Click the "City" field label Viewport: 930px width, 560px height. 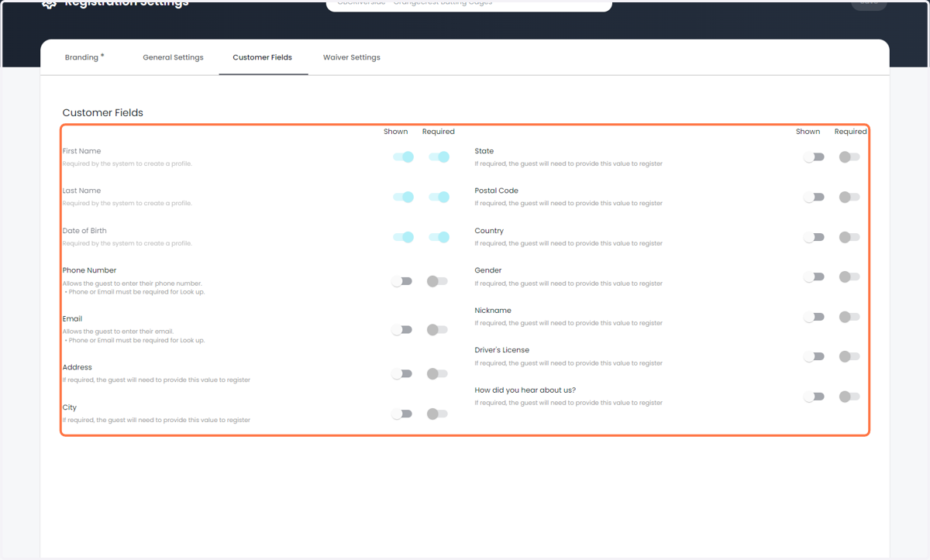[x=69, y=407]
